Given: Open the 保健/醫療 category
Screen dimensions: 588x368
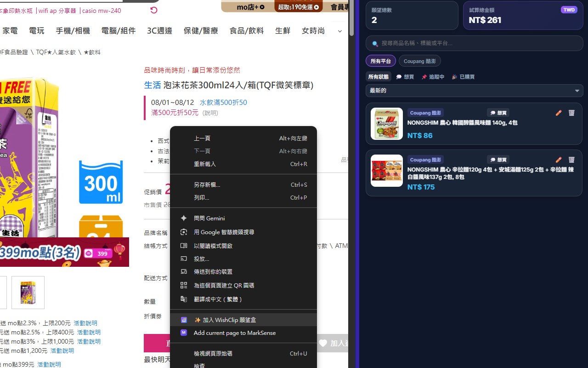Looking at the screenshot, I should [x=201, y=31].
